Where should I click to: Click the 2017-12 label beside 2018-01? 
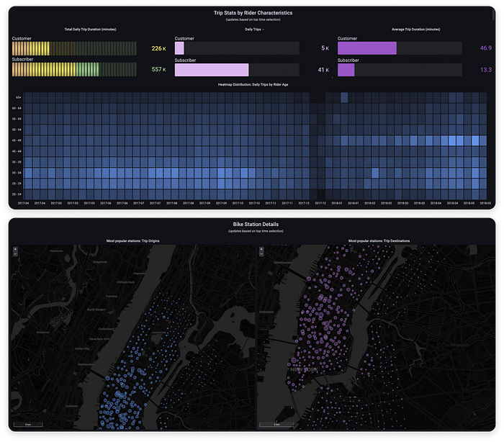(320, 203)
